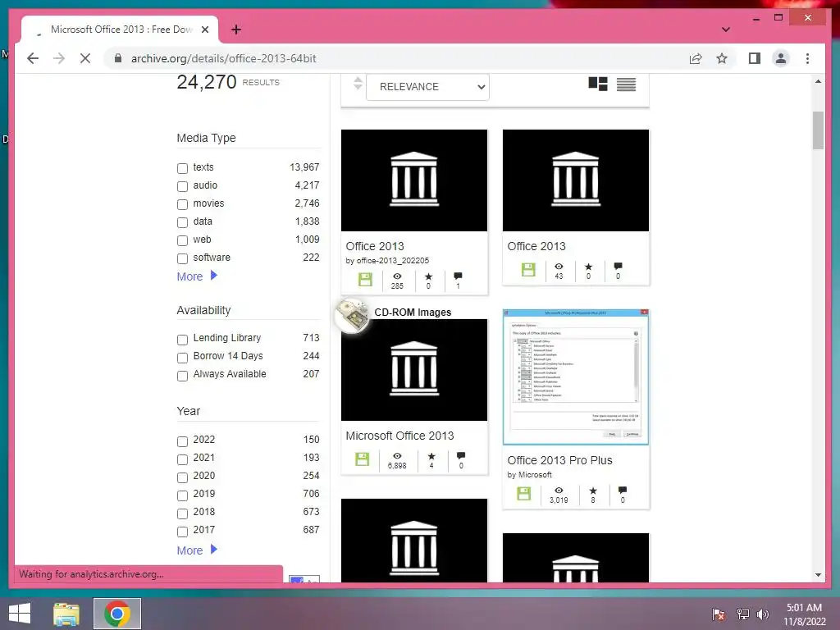
Task: Expand More under Year
Action: pyautogui.click(x=197, y=550)
